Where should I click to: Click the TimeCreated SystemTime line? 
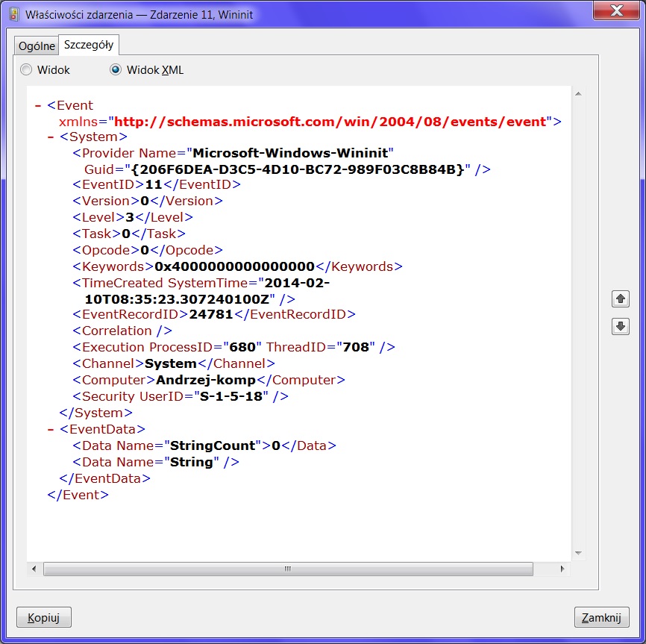202,291
